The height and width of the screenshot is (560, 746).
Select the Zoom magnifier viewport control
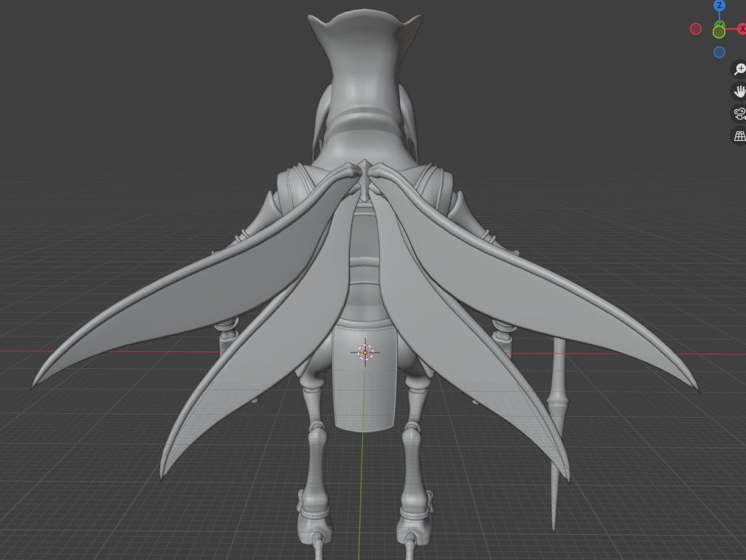pos(739,69)
